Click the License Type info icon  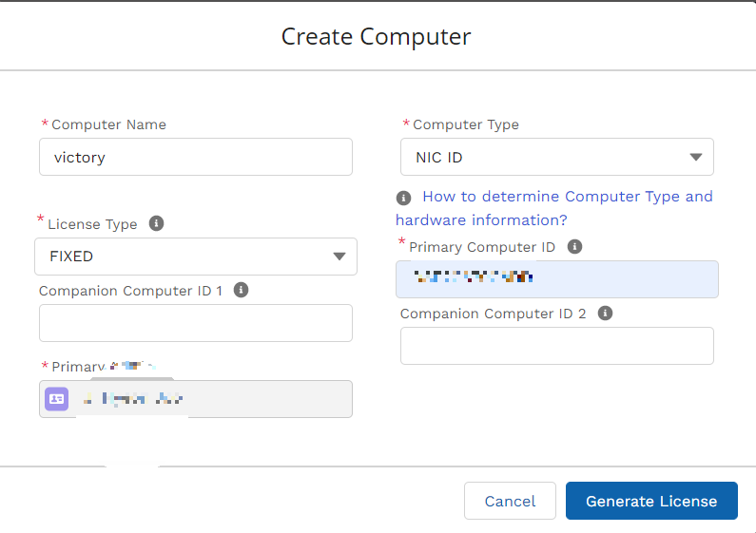click(156, 223)
